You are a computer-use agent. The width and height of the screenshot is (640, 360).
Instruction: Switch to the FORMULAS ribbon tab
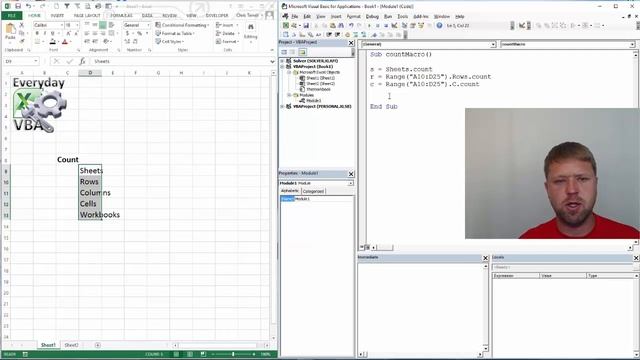click(x=121, y=16)
